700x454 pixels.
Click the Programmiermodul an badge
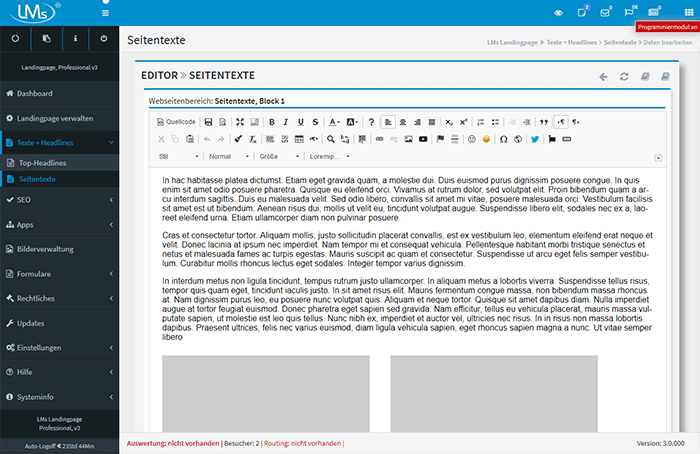pos(667,27)
